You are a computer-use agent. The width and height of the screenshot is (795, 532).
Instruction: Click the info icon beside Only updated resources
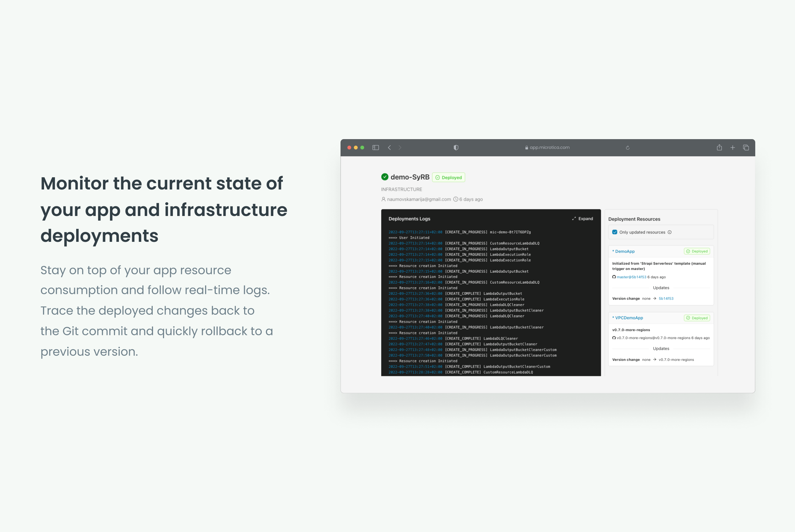click(669, 233)
